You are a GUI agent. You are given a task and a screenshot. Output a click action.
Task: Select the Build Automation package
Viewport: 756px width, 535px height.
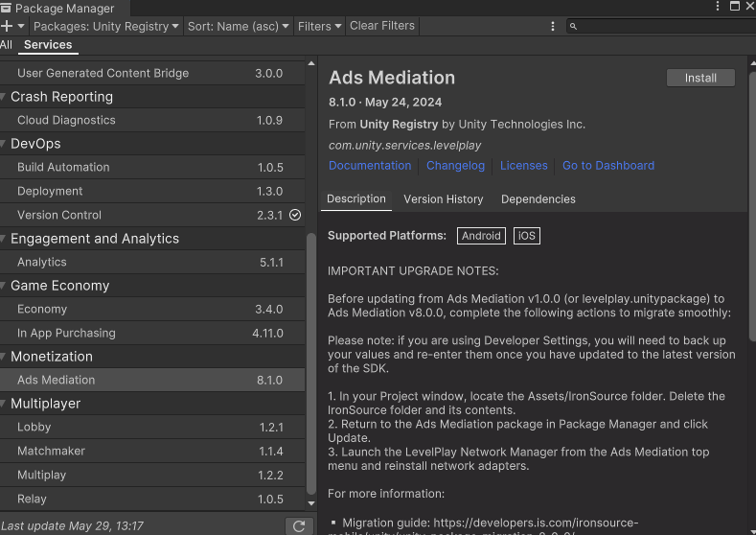pos(152,168)
